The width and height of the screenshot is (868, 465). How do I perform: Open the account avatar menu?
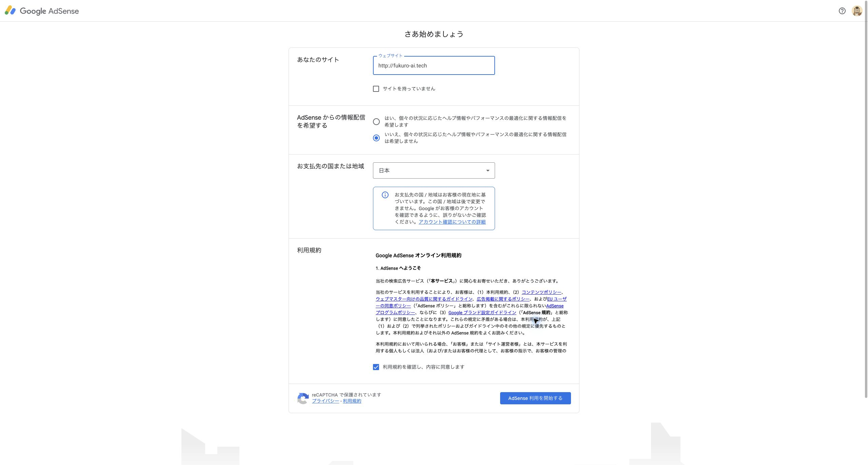point(857,11)
